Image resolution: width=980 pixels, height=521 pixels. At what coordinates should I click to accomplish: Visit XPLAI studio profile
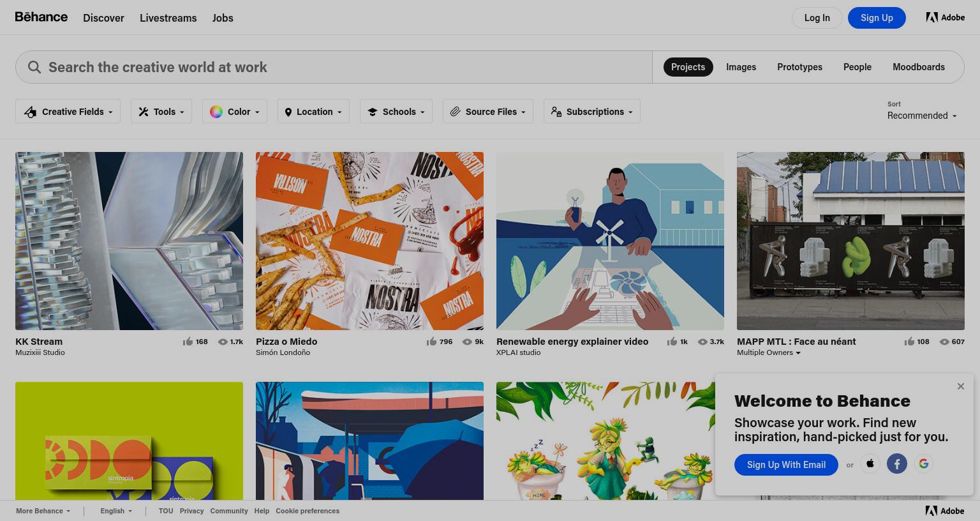tap(518, 352)
